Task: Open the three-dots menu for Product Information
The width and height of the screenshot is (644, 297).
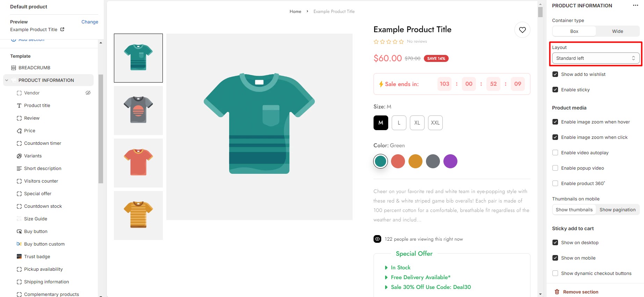Action: pyautogui.click(x=635, y=5)
